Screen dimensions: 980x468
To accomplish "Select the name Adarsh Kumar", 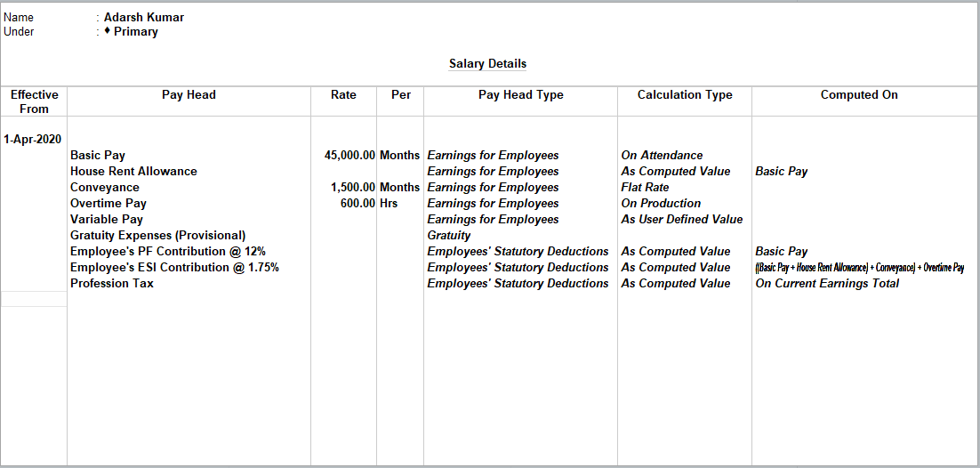I will [x=144, y=18].
